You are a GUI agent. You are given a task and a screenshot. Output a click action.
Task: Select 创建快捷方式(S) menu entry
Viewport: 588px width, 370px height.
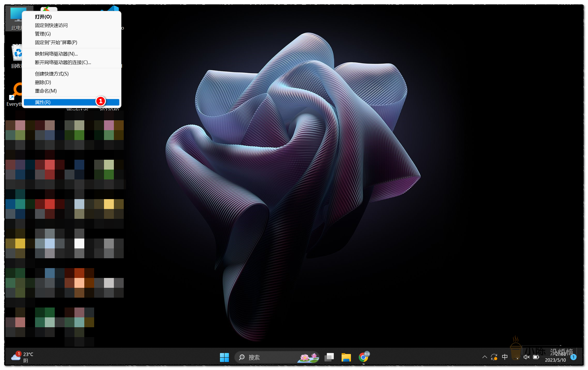click(52, 74)
